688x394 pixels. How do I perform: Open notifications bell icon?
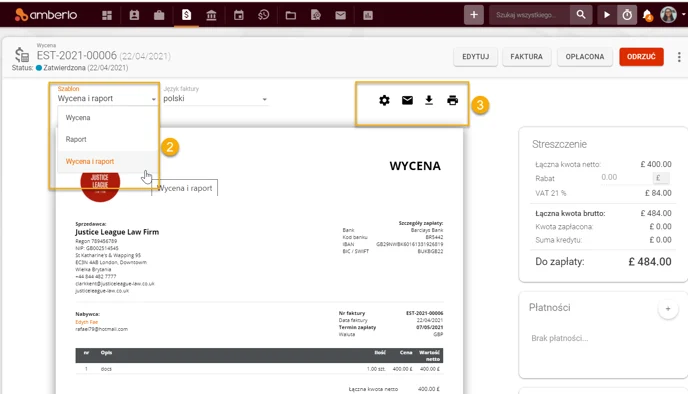pos(647,15)
